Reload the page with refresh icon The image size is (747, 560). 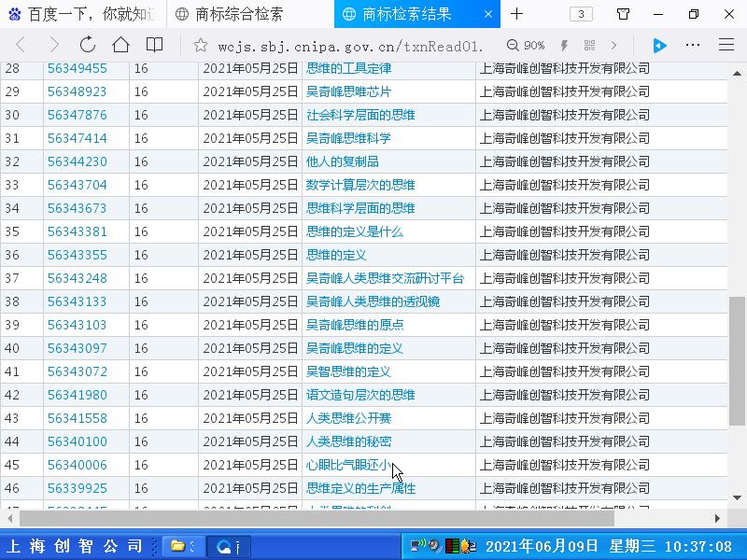(88, 45)
